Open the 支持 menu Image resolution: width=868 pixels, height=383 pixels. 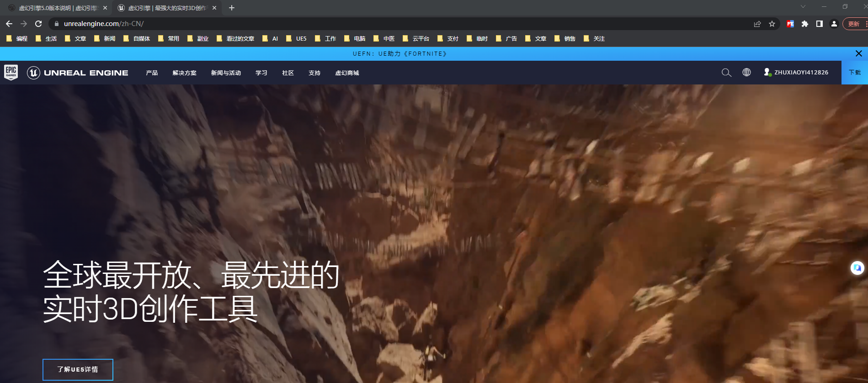pyautogui.click(x=314, y=73)
